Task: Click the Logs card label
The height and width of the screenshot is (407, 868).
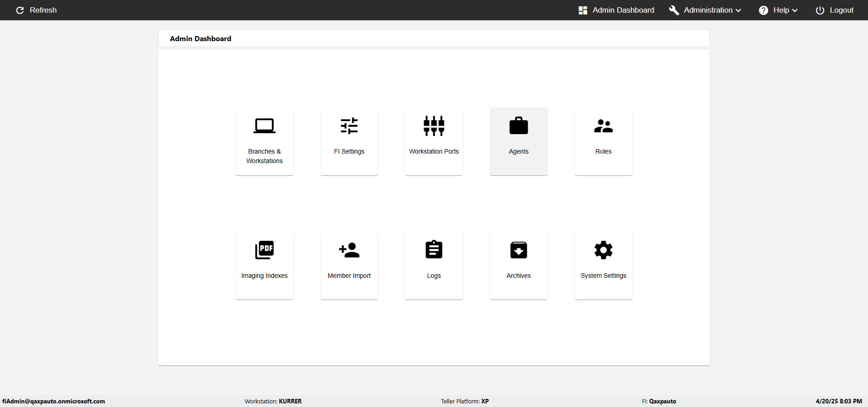Action: tap(434, 276)
